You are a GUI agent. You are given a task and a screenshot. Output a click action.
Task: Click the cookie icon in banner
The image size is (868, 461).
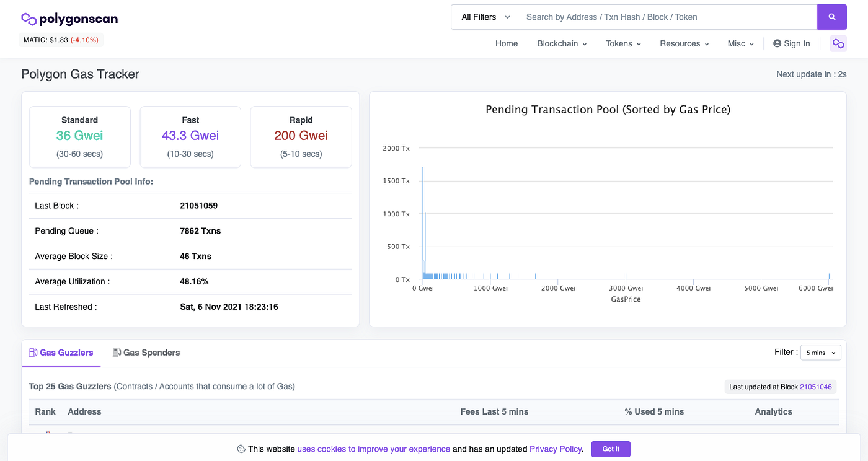241,449
